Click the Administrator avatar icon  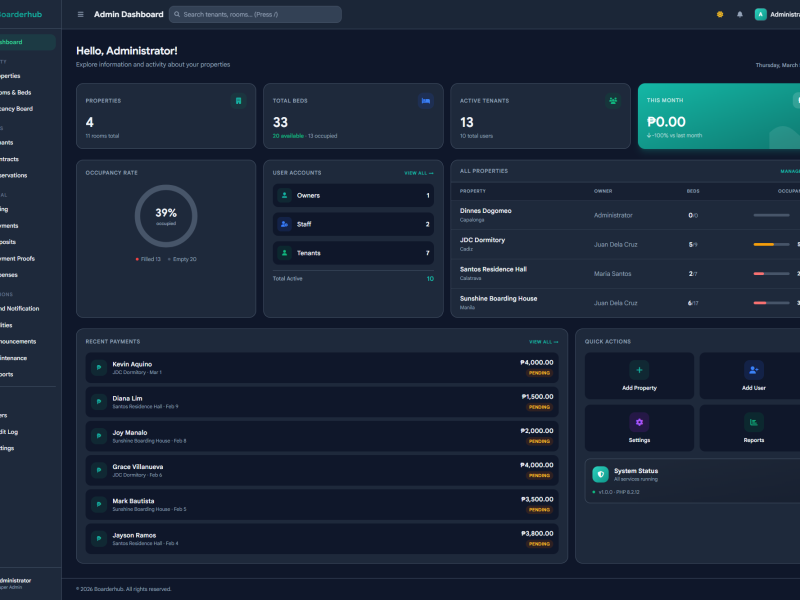coord(760,14)
